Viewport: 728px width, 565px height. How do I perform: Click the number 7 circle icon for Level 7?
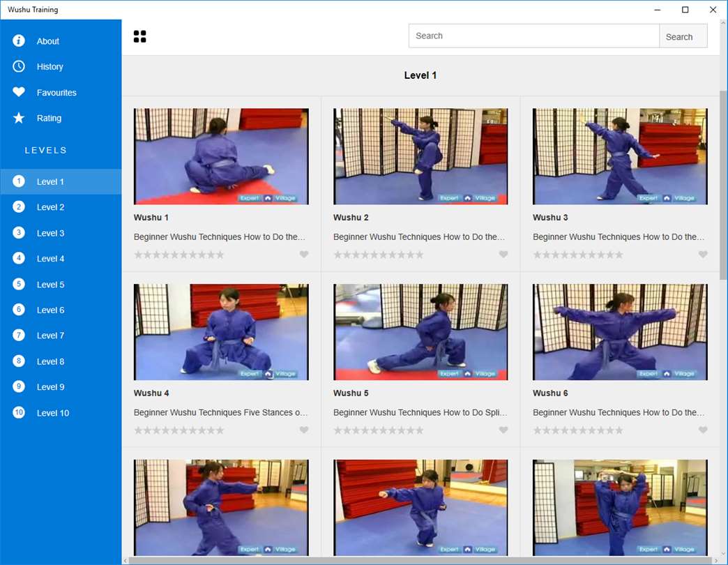(x=19, y=336)
